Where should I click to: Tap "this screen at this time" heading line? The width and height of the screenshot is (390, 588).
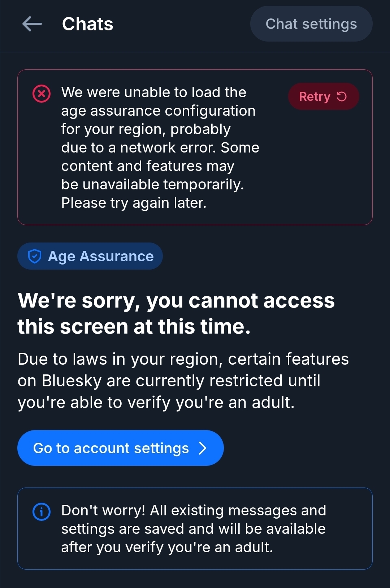click(134, 327)
